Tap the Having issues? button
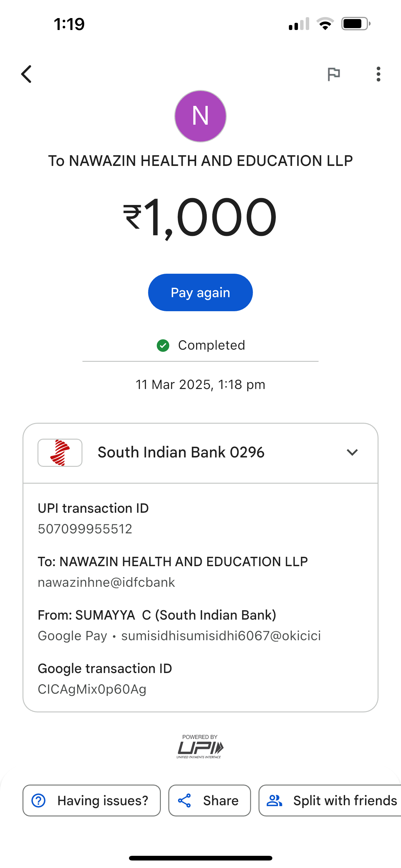 [92, 801]
